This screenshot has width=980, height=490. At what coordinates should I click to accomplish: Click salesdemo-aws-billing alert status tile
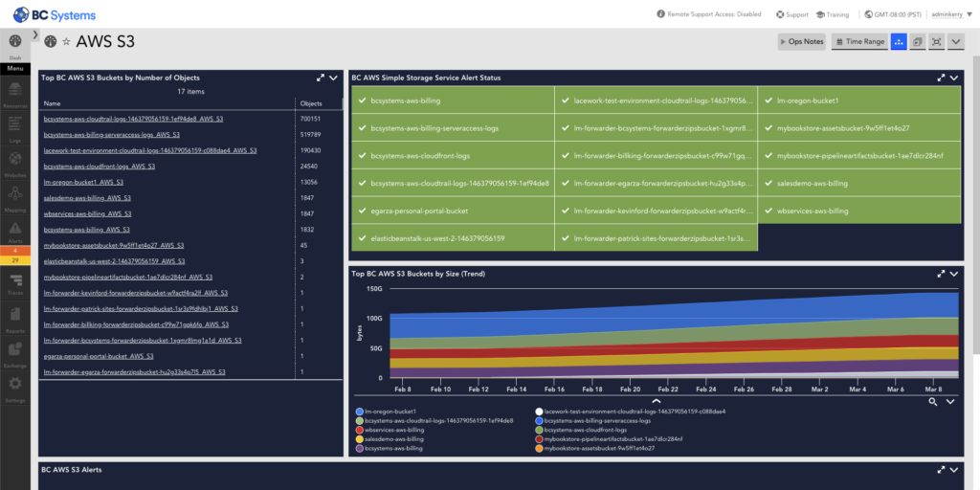[858, 184]
